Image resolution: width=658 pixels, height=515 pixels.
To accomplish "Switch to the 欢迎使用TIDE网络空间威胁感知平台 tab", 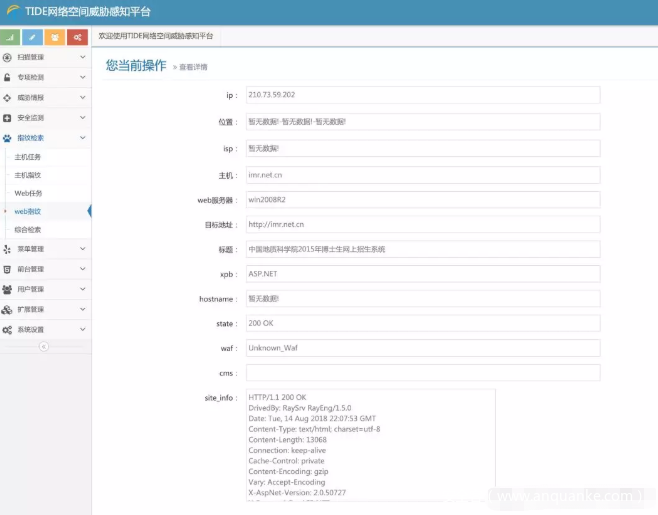I will pyautogui.click(x=155, y=36).
